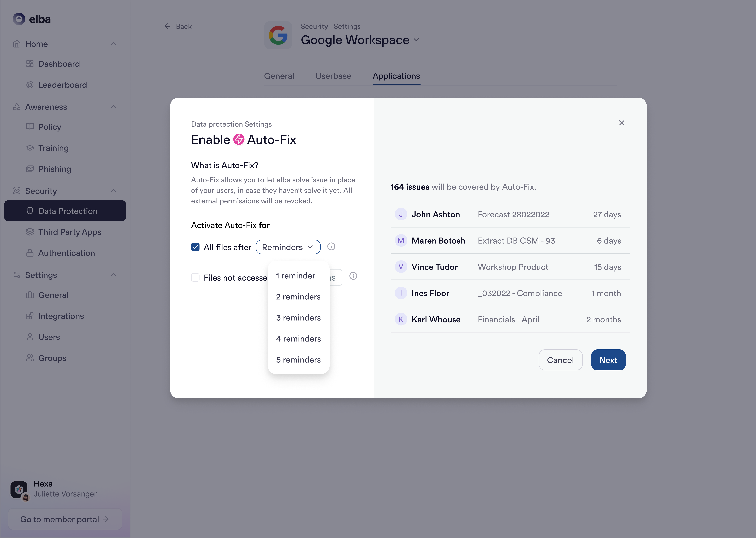This screenshot has height=538, width=756.
Task: Collapse the Security sidebar section
Action: 113,191
